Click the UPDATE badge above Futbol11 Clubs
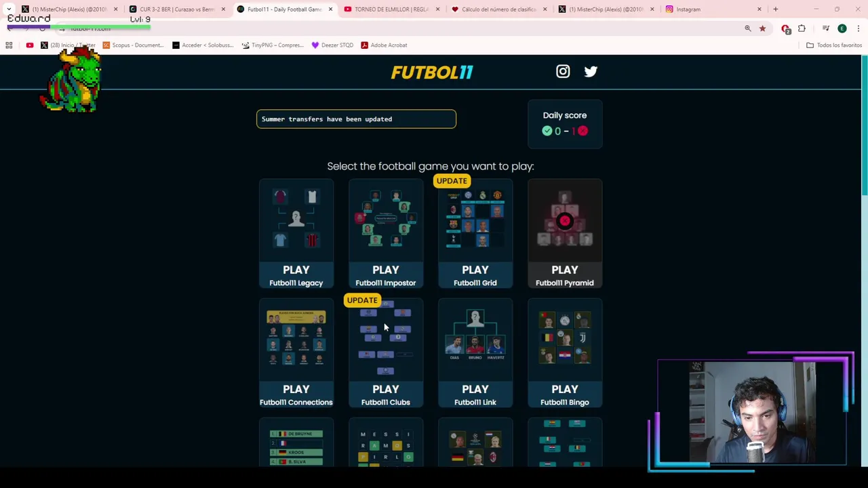Screen dimensions: 868x488 click(362, 300)
